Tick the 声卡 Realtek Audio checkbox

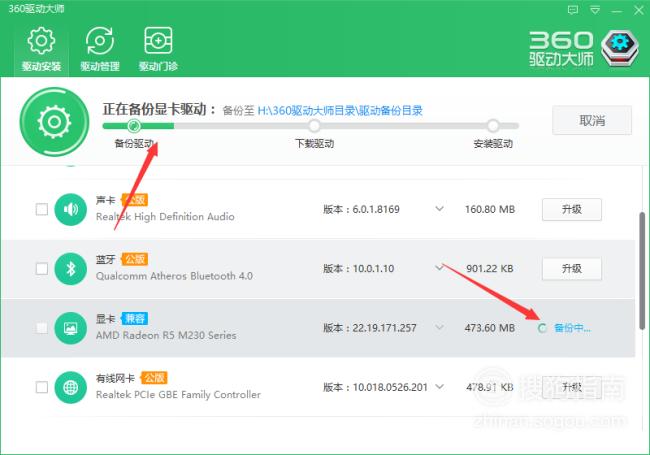click(42, 209)
